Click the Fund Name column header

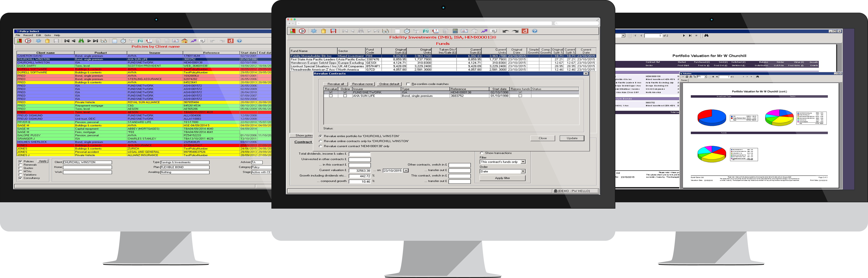click(x=313, y=51)
